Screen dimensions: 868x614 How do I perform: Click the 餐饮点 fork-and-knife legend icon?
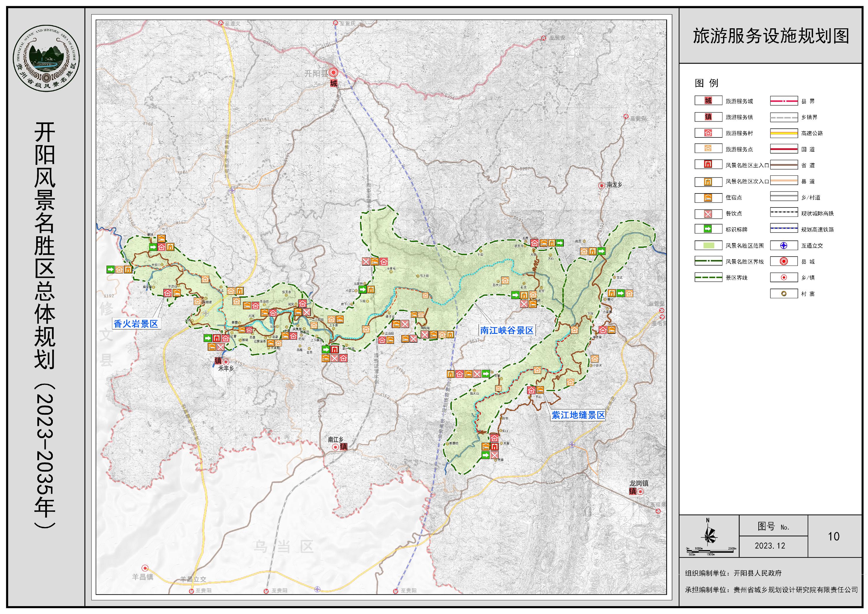[708, 214]
